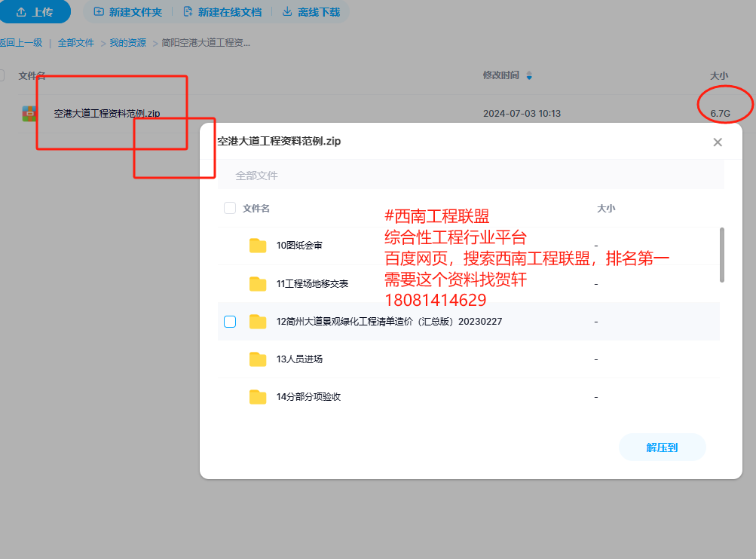Select the 新建文件夹 new folder icon
Image resolution: width=756 pixels, height=559 pixels.
click(x=99, y=12)
